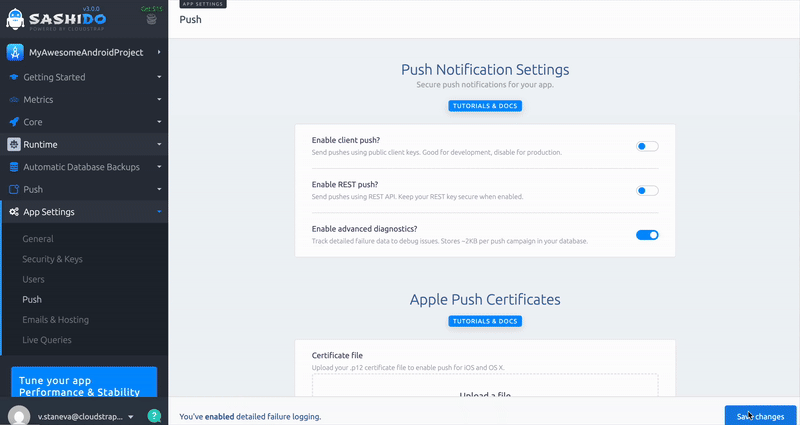Toggle Enable REST push switch
Image resolution: width=800 pixels, height=425 pixels.
pos(647,190)
